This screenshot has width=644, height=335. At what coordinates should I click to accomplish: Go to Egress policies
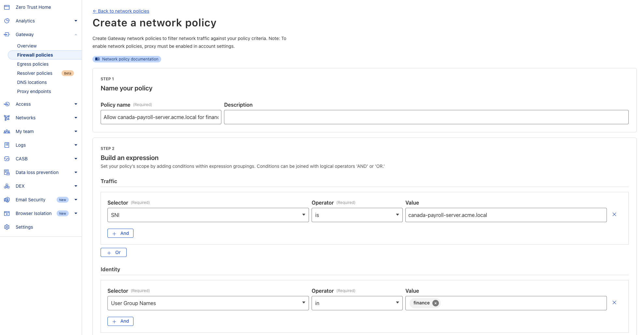[33, 64]
